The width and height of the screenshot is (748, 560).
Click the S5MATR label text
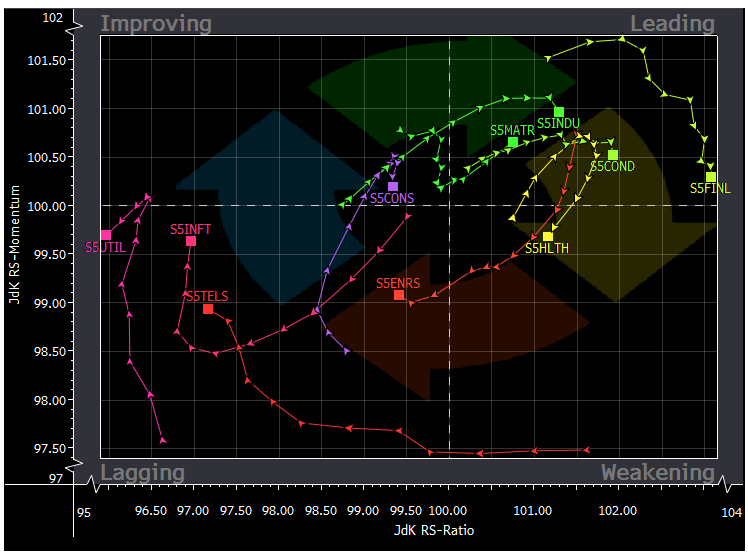point(512,131)
